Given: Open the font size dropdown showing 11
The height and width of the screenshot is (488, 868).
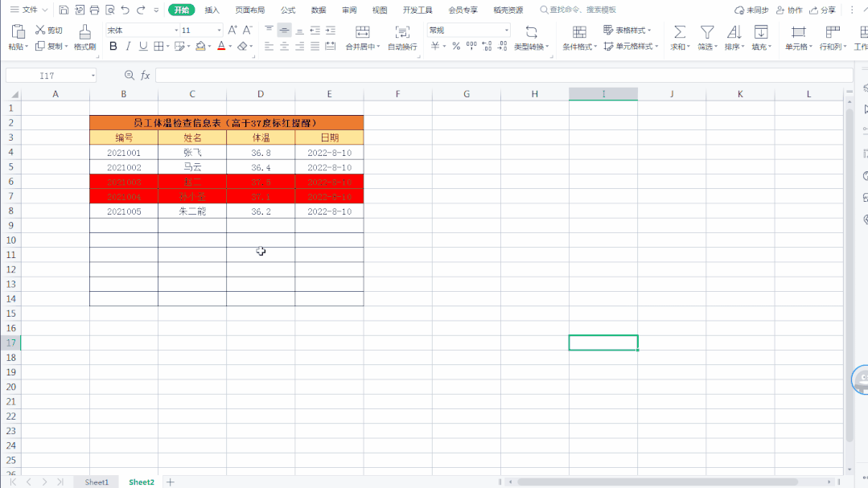Looking at the screenshot, I should tap(220, 31).
